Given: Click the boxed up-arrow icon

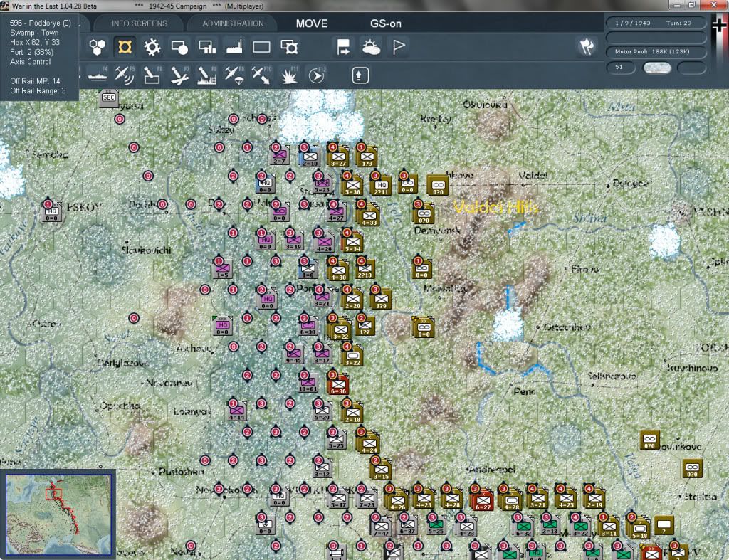Looking at the screenshot, I should (x=360, y=75).
